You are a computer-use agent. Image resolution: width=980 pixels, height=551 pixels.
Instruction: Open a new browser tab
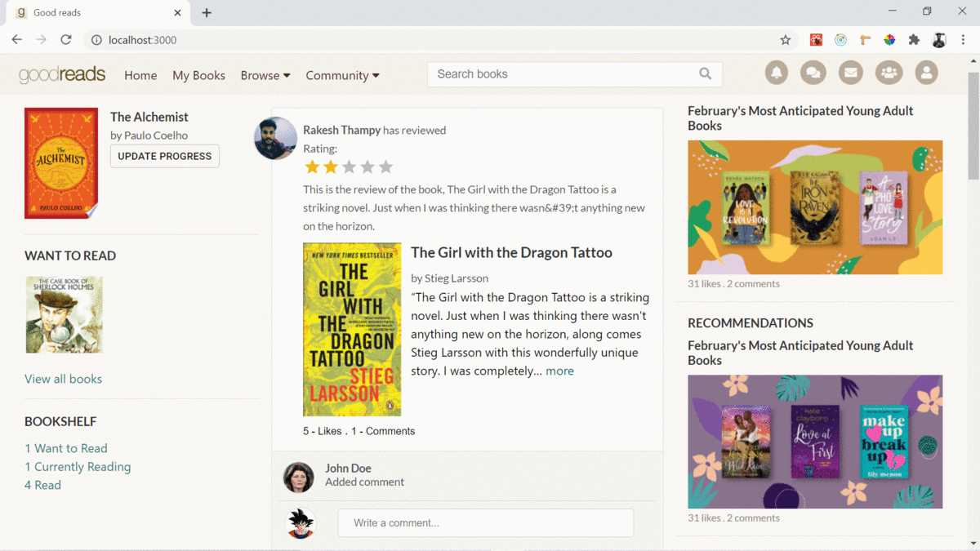[x=207, y=13]
